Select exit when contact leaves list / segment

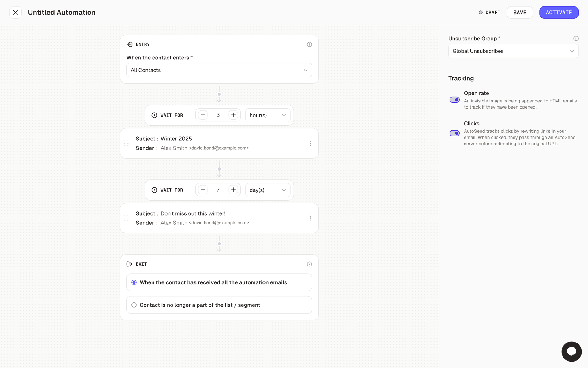click(x=219, y=305)
